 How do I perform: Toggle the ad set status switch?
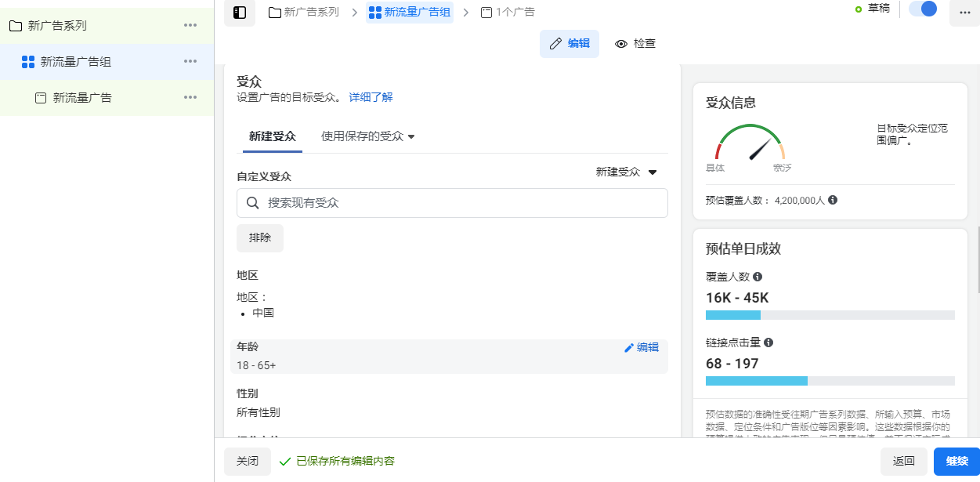[x=923, y=9]
